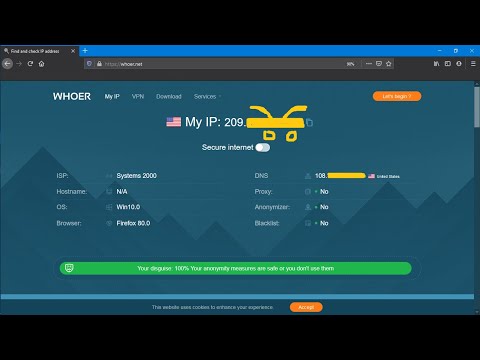
Task: Click the Anonymizer row icon
Action: [308, 207]
